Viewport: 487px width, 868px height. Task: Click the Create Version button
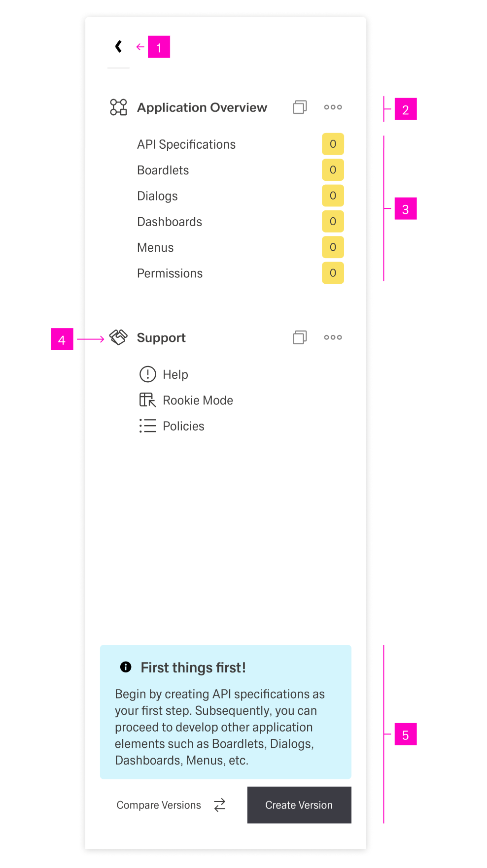(298, 805)
